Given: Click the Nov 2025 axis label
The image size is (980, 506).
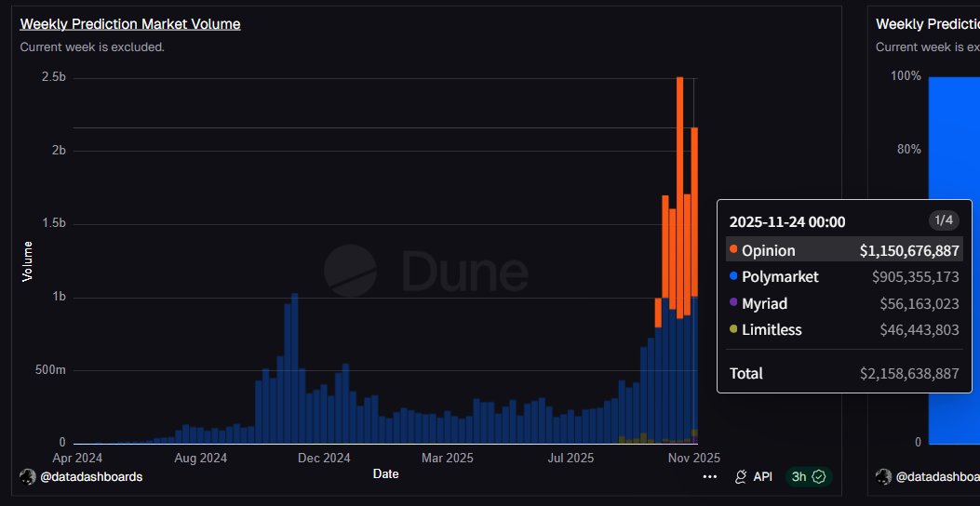Looking at the screenshot, I should (693, 459).
